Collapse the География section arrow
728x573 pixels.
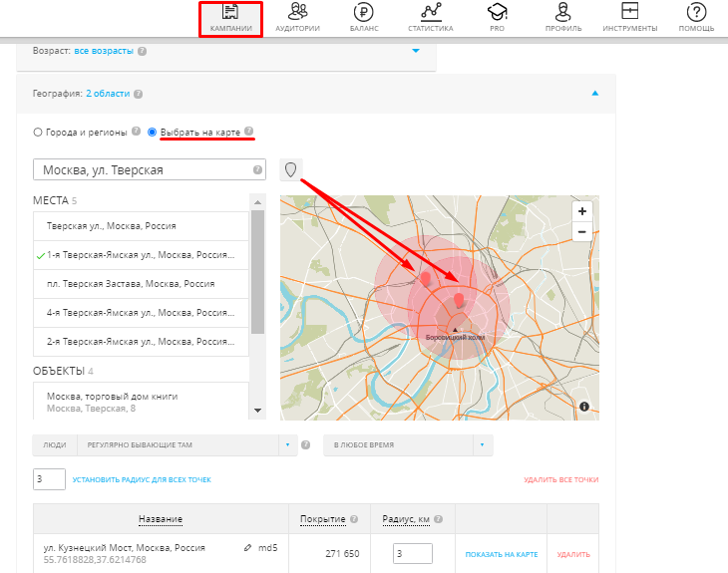coord(595,94)
